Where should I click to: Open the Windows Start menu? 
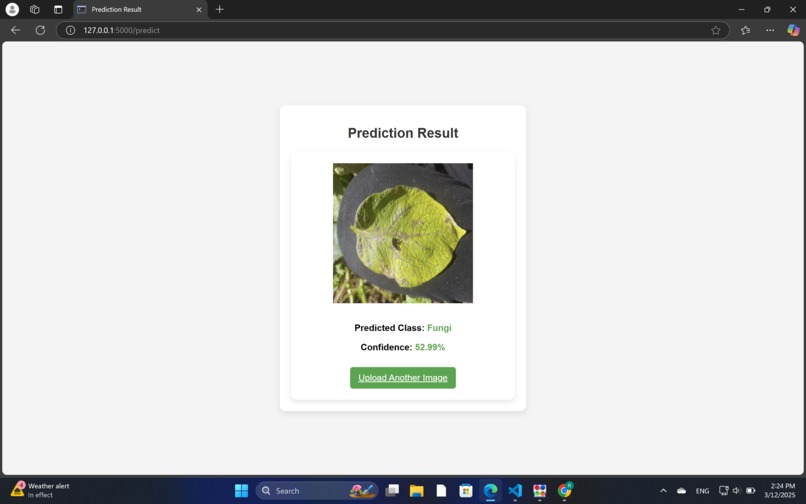click(241, 491)
